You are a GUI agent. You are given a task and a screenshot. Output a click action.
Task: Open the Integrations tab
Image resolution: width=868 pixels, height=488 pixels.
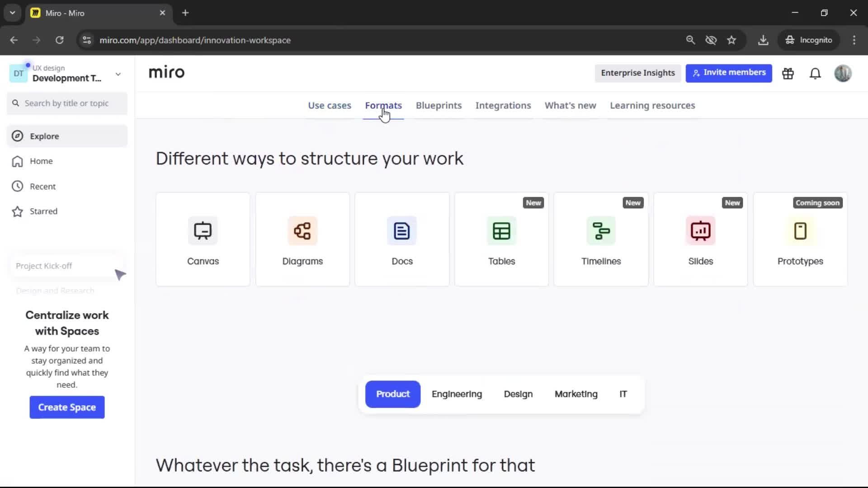click(503, 105)
